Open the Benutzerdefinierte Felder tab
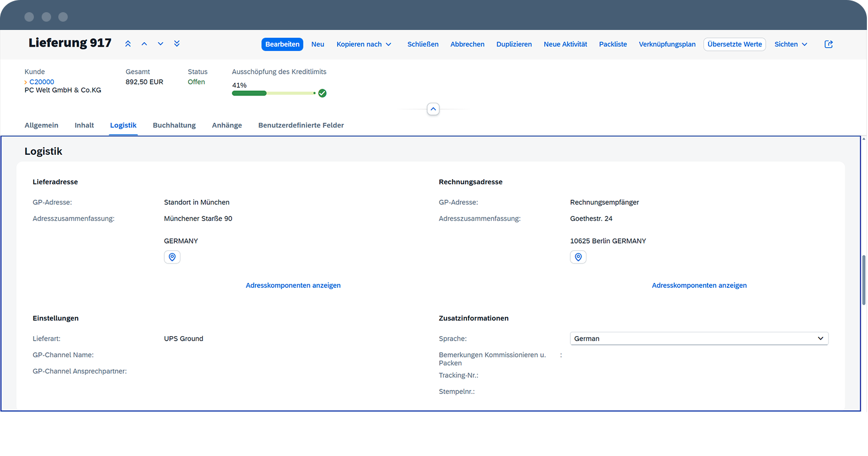Image resolution: width=868 pixels, height=456 pixels. (x=301, y=125)
